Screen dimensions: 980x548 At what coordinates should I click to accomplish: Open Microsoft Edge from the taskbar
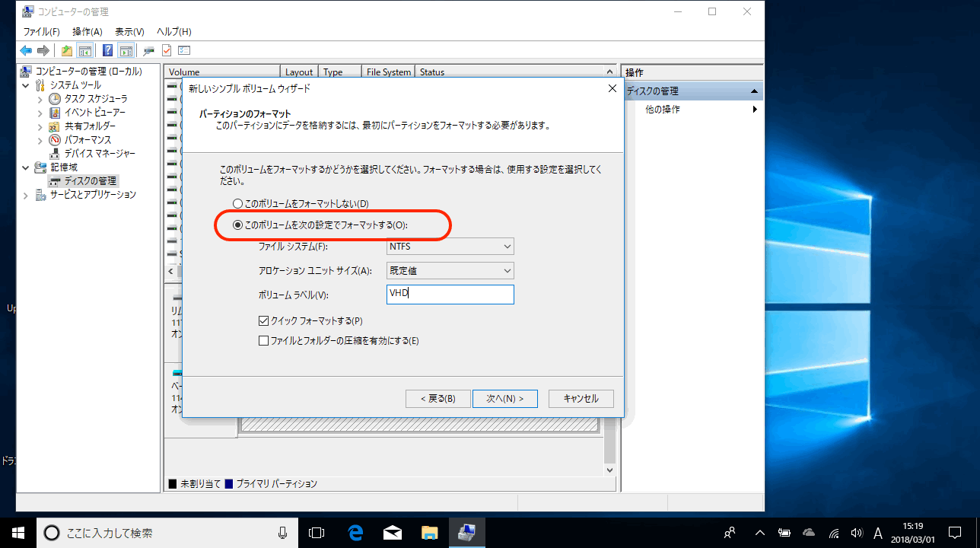point(355,533)
